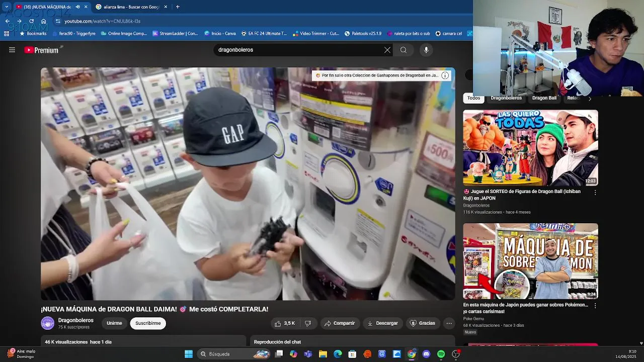Select the Todos filter chip
This screenshot has width=644, height=362.
[473, 98]
